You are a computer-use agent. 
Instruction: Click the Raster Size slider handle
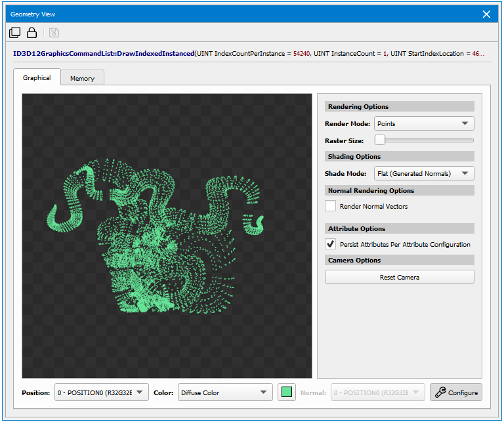(379, 140)
